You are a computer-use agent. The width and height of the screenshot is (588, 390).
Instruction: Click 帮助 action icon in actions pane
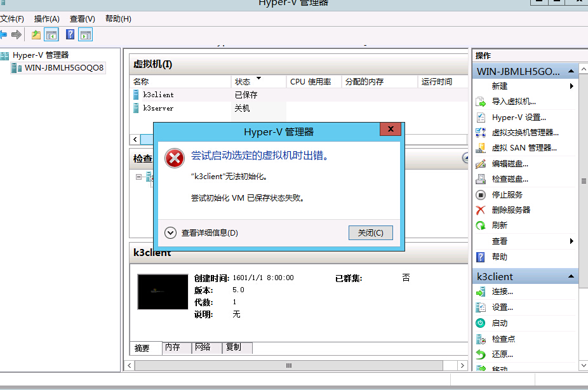point(481,257)
